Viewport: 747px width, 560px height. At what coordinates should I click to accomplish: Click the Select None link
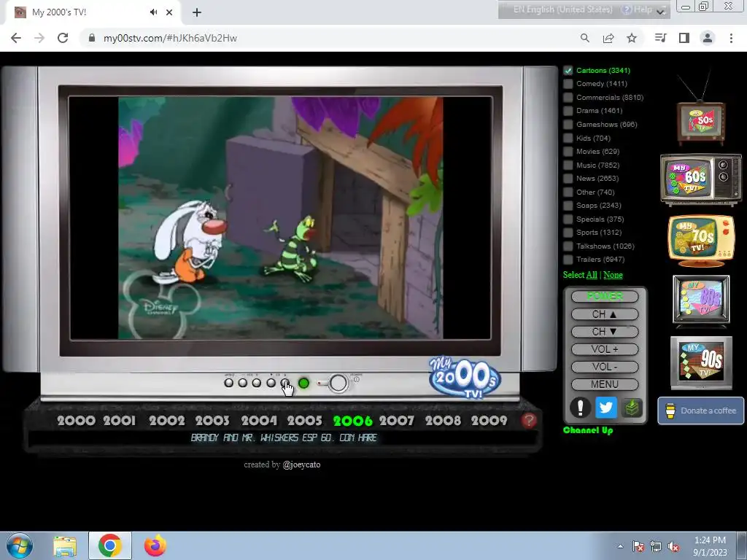613,275
